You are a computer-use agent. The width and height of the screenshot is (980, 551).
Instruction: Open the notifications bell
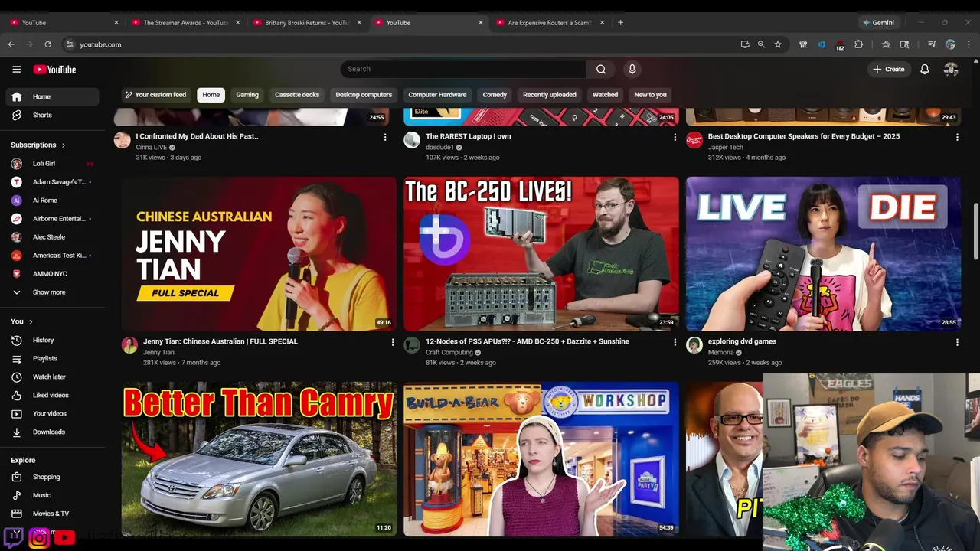925,70
